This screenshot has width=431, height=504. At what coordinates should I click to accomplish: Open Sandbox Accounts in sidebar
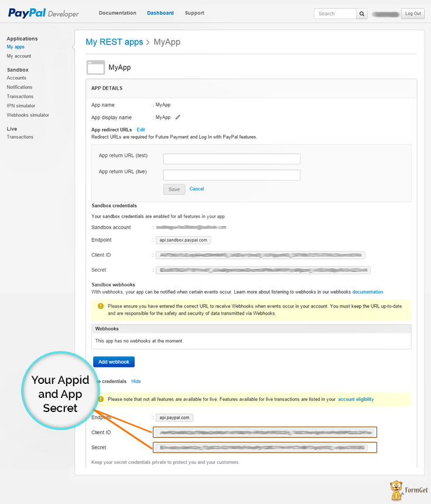(16, 78)
